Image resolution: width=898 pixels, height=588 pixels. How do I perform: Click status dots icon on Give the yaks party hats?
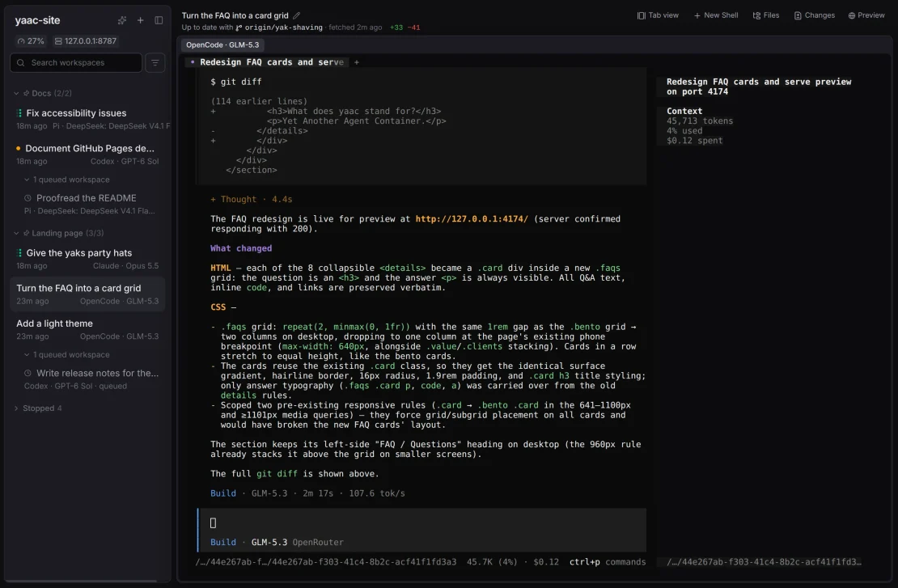point(19,253)
